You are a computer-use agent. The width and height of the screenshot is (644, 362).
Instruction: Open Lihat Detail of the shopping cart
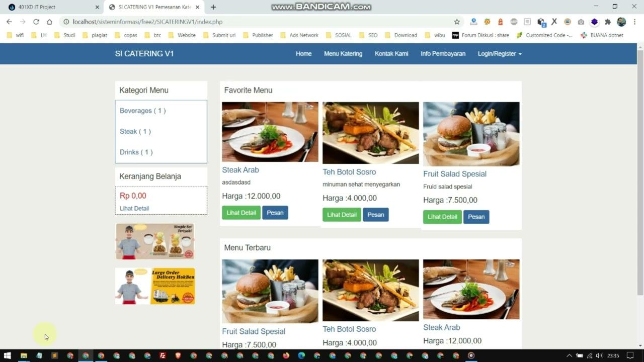[x=134, y=208]
